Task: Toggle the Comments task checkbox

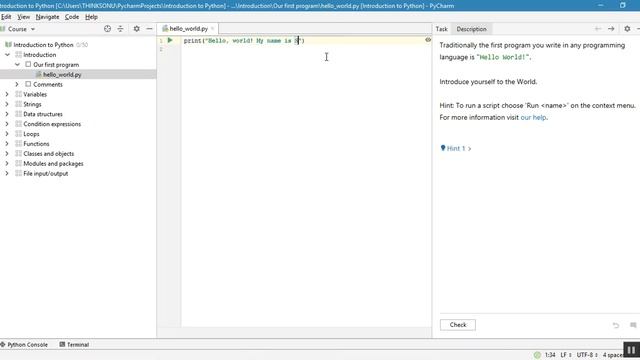Action: coord(28,84)
